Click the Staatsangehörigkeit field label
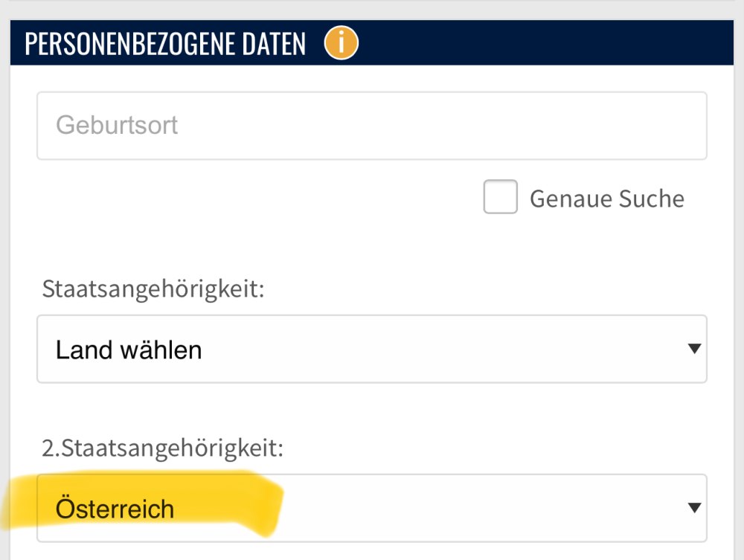Screen dimensions: 744x560 (153, 289)
